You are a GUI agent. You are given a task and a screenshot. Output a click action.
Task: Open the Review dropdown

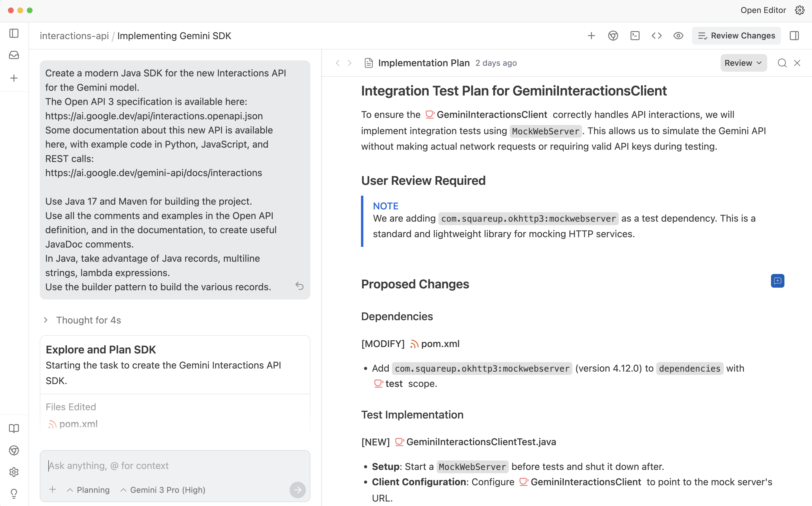(x=743, y=63)
